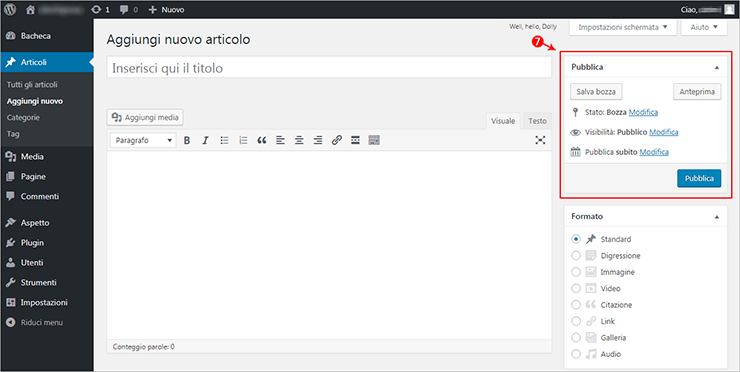The height and width of the screenshot is (372, 740).
Task: Click the Salva bozza button
Action: pyautogui.click(x=596, y=92)
